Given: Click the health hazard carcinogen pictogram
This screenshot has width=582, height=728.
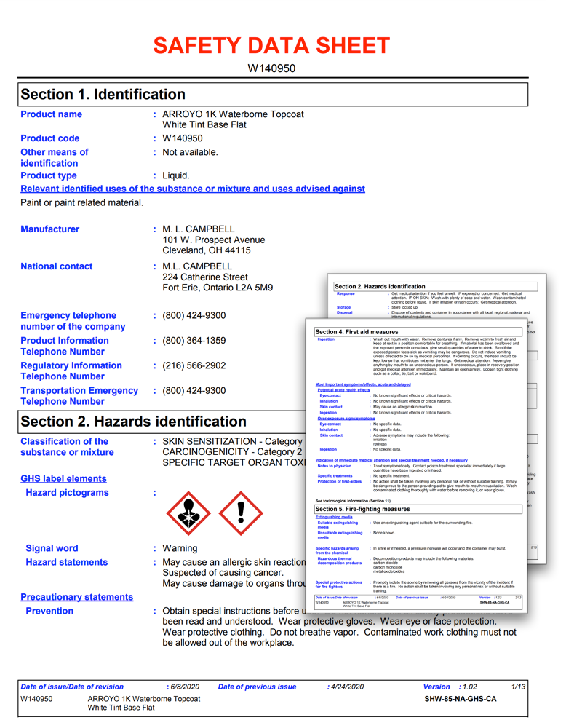Looking at the screenshot, I should point(188,515).
